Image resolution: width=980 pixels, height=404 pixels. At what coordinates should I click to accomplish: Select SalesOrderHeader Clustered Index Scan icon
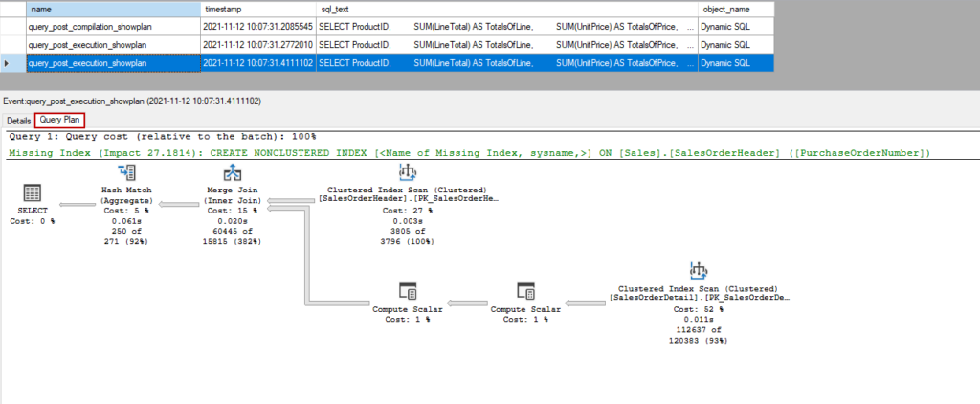pos(409,173)
